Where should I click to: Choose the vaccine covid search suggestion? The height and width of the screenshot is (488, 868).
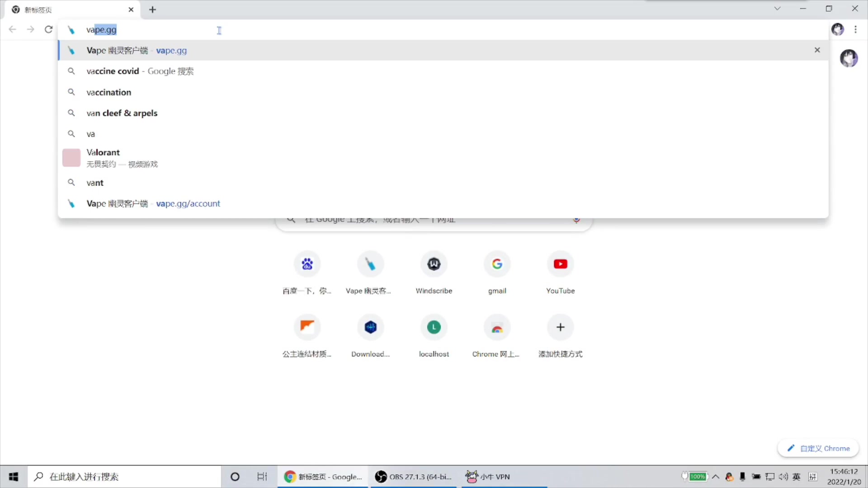(443, 71)
